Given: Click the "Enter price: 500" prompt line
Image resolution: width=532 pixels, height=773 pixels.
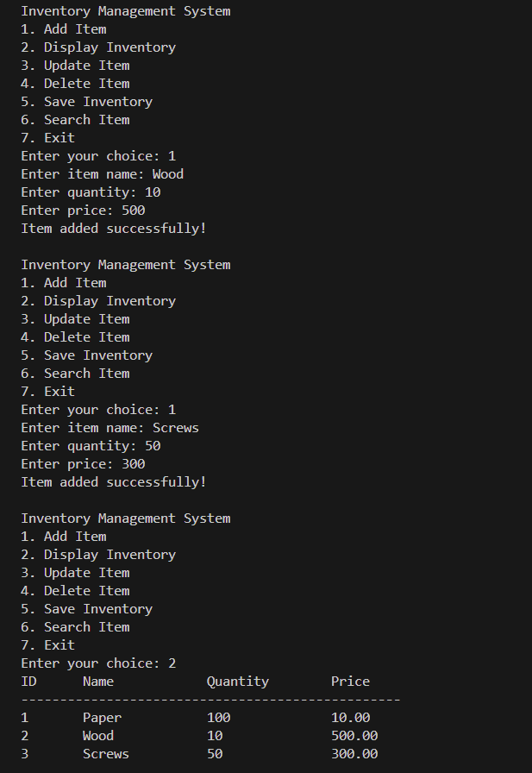Looking at the screenshot, I should pos(83,211).
